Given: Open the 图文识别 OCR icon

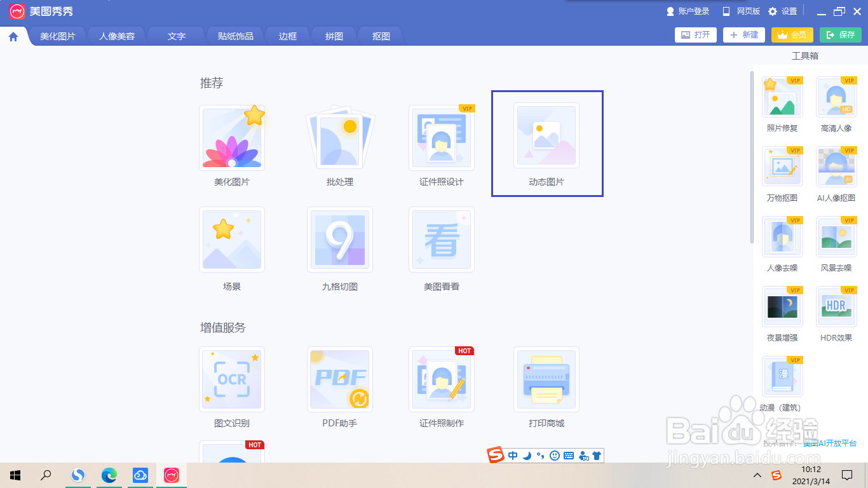Looking at the screenshot, I should click(x=232, y=379).
